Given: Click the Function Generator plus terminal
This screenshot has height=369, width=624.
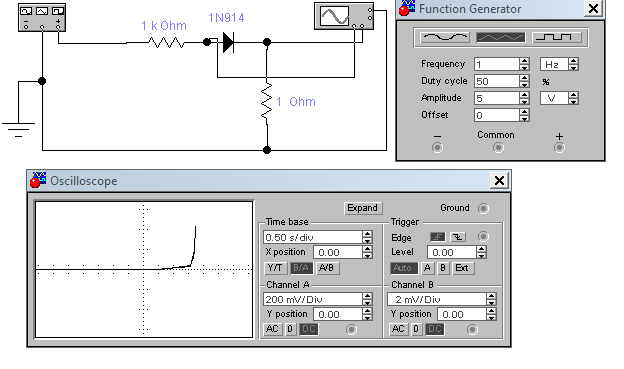Looking at the screenshot, I should click(559, 148).
